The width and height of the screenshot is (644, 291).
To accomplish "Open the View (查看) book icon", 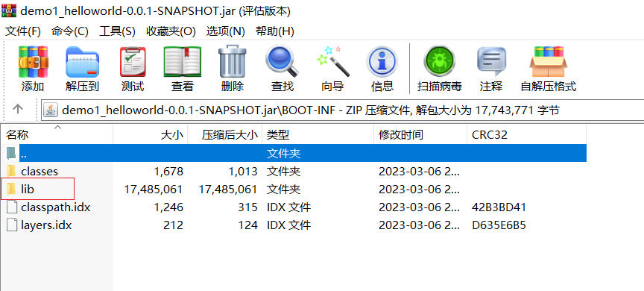I will [x=183, y=68].
